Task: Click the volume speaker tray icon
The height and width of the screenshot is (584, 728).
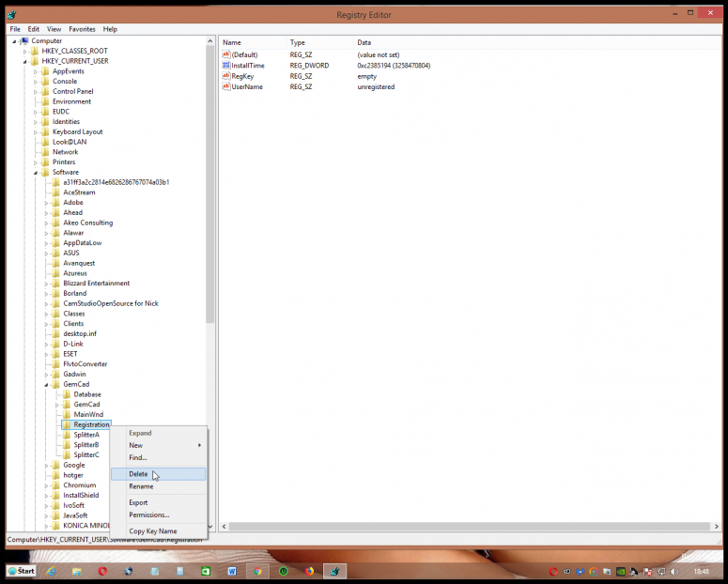Action: [x=674, y=572]
